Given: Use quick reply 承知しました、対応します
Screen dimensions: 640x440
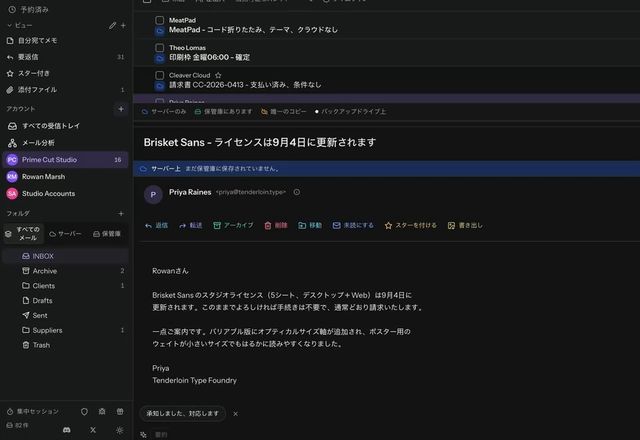Looking at the screenshot, I should click(182, 413).
